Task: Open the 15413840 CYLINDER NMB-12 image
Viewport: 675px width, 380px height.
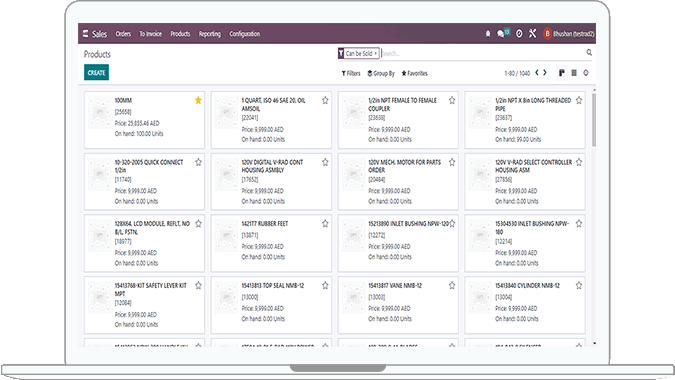Action: pyautogui.click(x=480, y=298)
